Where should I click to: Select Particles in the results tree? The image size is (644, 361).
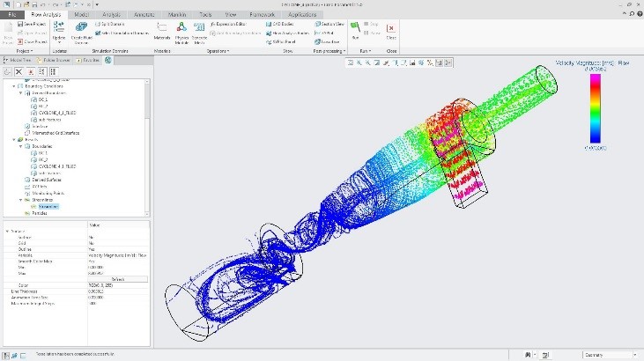[40, 212]
